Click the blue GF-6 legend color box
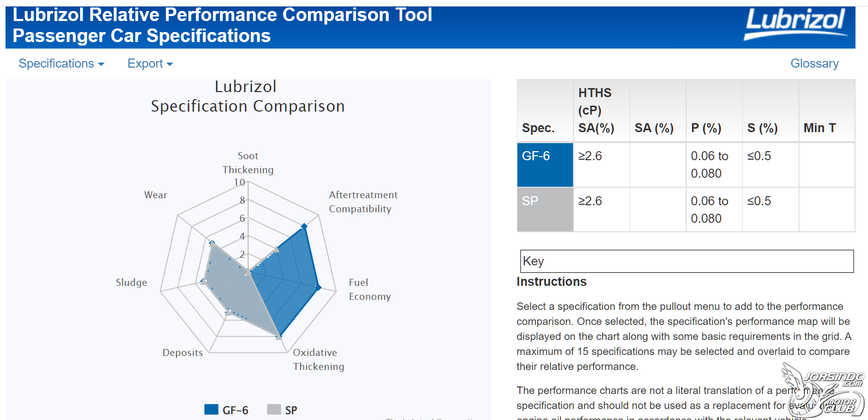Screen dimensions: 868x420 point(211,409)
